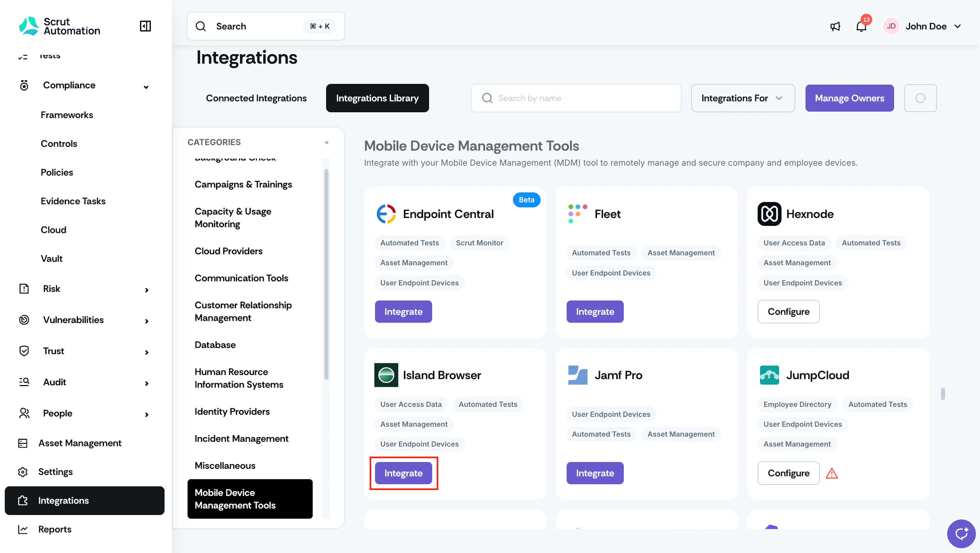
Task: Click the Island Browser logo icon
Action: coord(386,375)
